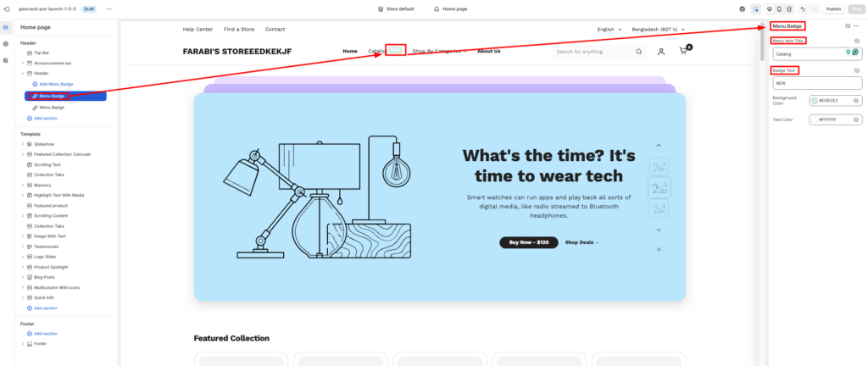
Task: Select the Slideshow section in the tree
Action: [44, 144]
